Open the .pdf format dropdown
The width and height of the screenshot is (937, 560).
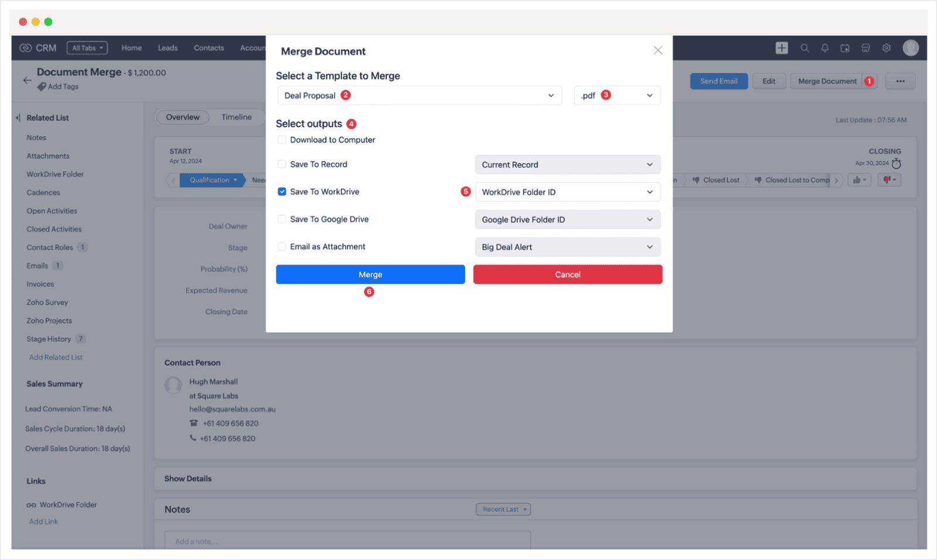click(x=617, y=95)
